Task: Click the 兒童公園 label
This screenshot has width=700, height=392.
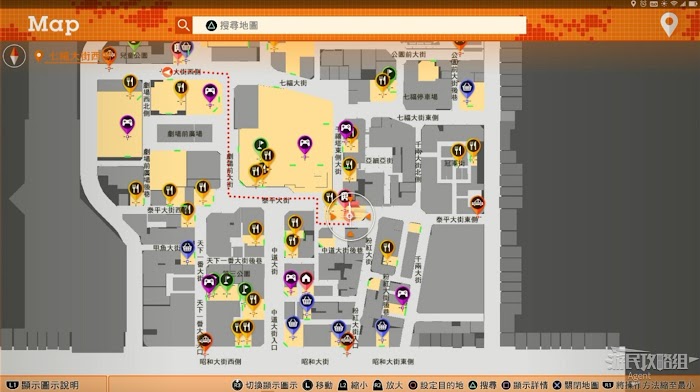Action: 134,55
